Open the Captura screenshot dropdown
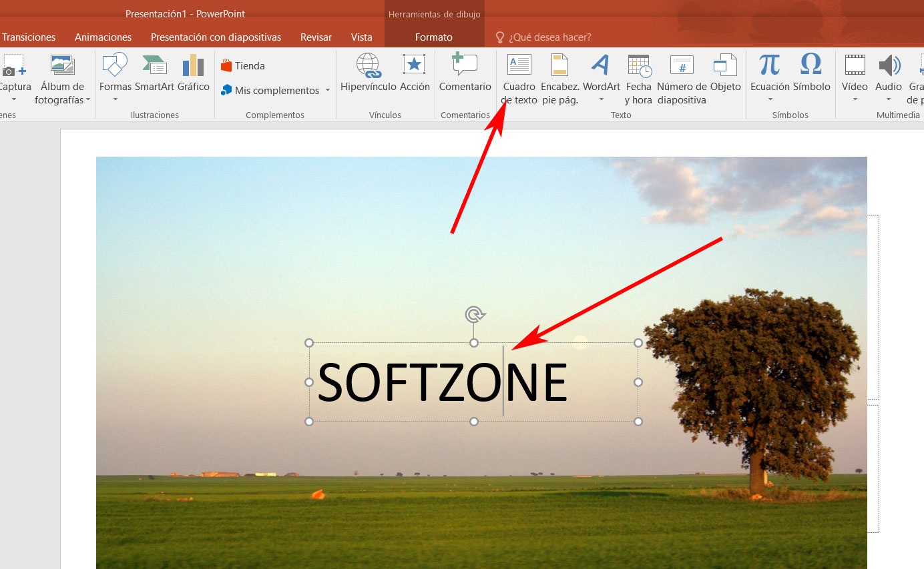The width and height of the screenshot is (924, 569). point(13,100)
